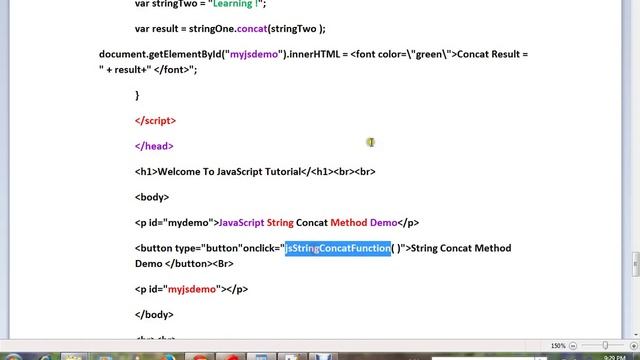
Task: Click the closing body tag line
Action: click(x=154, y=315)
